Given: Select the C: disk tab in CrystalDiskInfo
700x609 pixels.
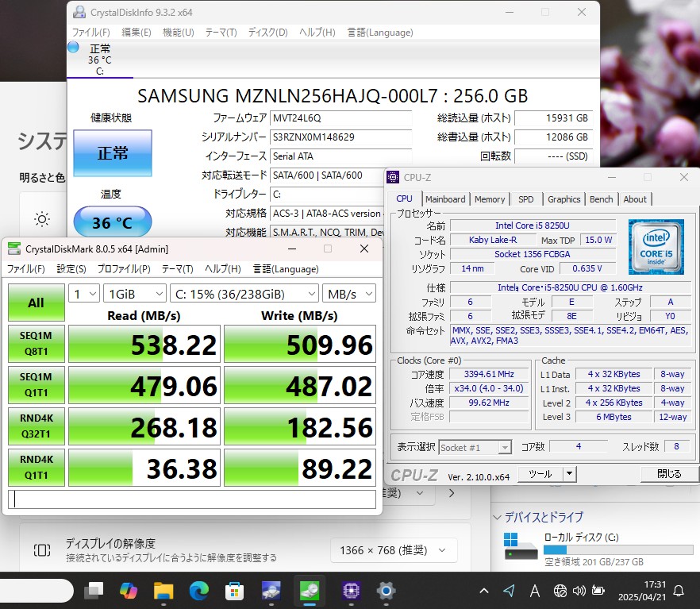Looking at the screenshot, I should pyautogui.click(x=100, y=60).
